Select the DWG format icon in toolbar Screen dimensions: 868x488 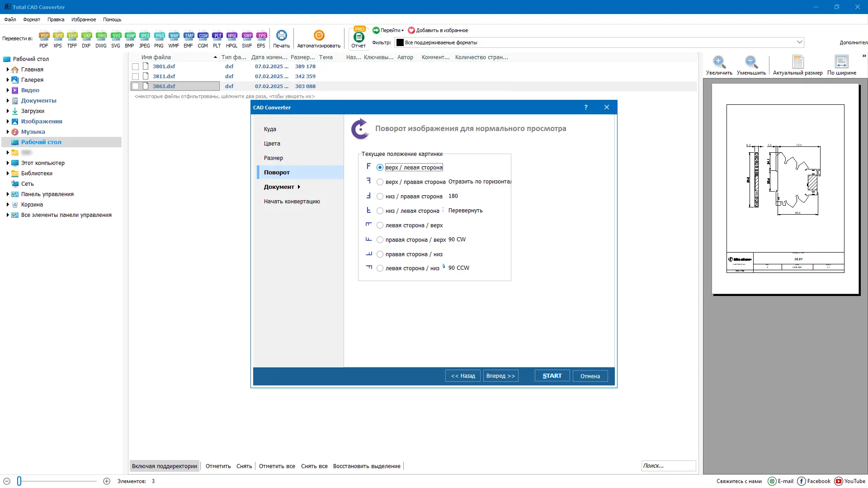point(101,36)
